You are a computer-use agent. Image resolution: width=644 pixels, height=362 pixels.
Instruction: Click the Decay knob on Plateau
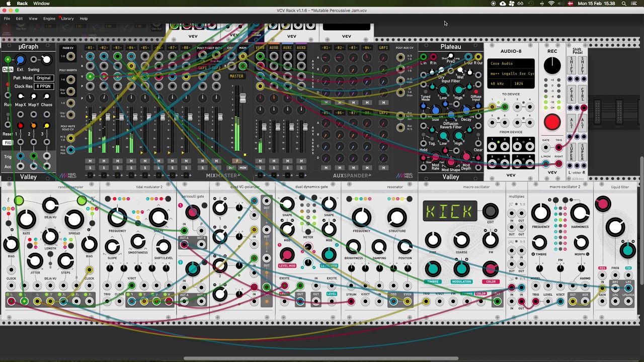[466, 110]
